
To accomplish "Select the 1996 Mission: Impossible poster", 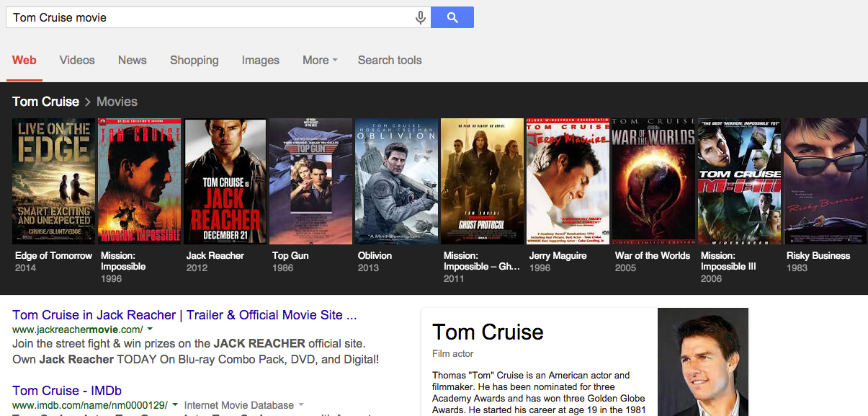I will [140, 182].
